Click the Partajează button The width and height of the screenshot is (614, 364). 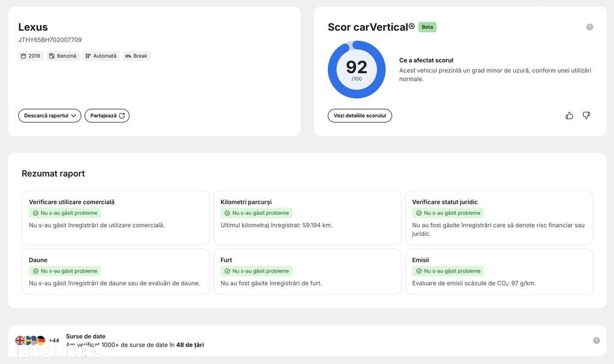tap(107, 115)
